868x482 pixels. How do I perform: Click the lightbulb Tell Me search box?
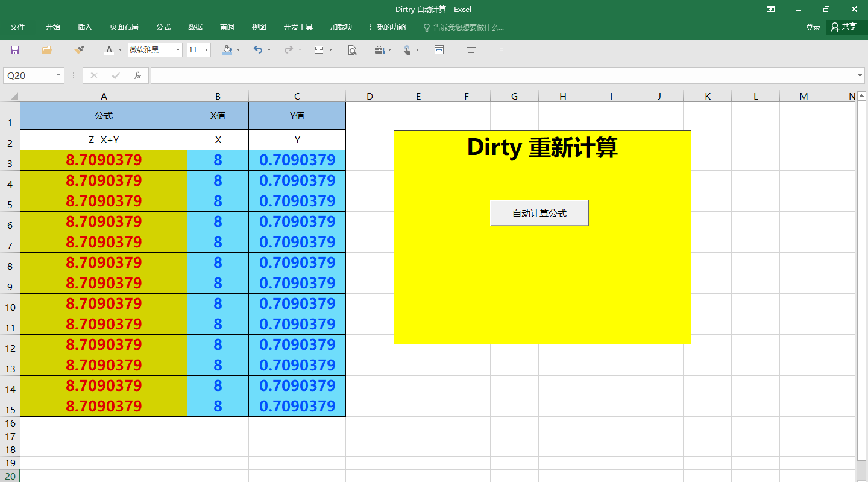pyautogui.click(x=464, y=27)
